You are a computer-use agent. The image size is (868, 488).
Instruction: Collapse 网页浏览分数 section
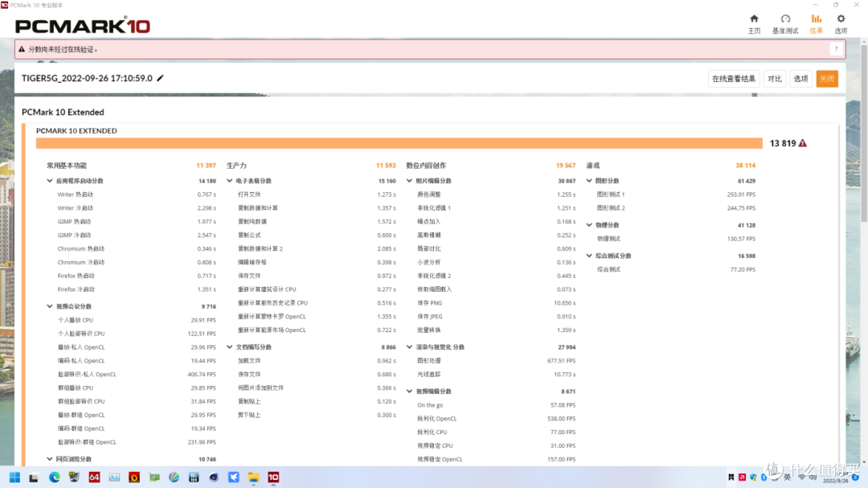coord(50,459)
